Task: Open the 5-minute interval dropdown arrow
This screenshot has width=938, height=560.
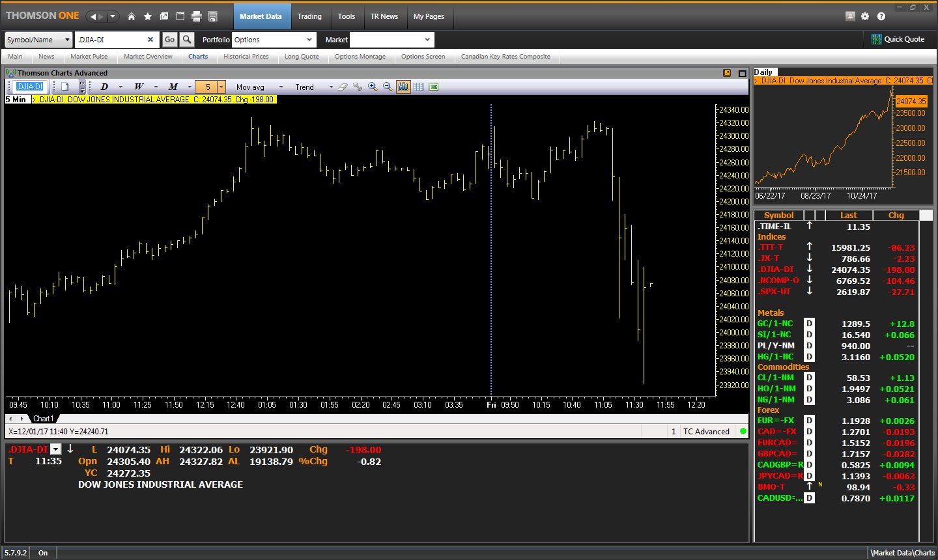Action: point(221,87)
